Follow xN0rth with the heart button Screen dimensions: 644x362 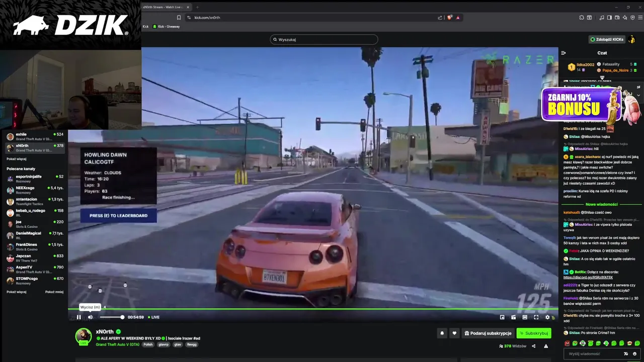[454, 333]
